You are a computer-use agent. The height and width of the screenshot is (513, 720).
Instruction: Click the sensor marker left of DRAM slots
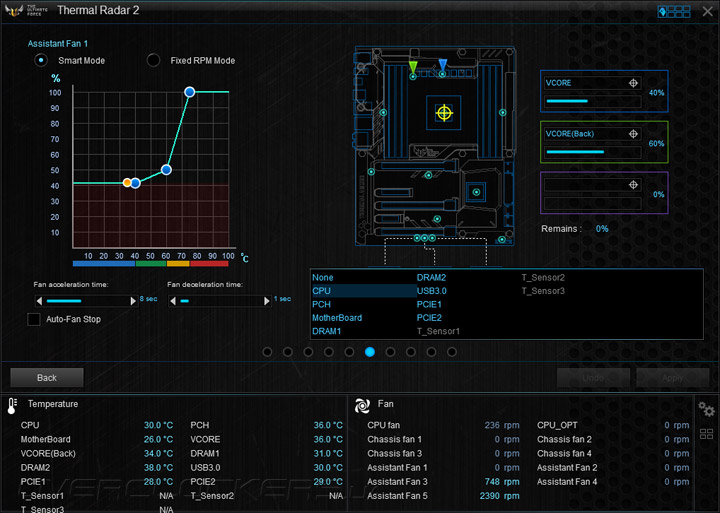[383, 113]
